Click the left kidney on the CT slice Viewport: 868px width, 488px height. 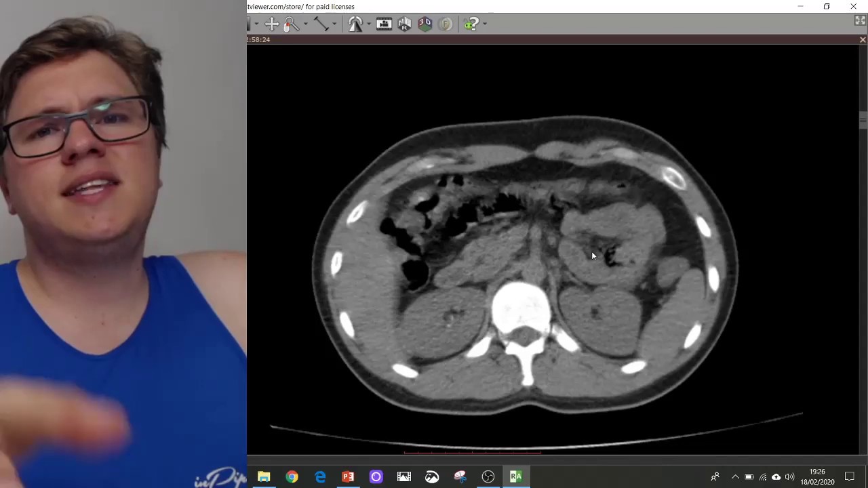coord(600,322)
